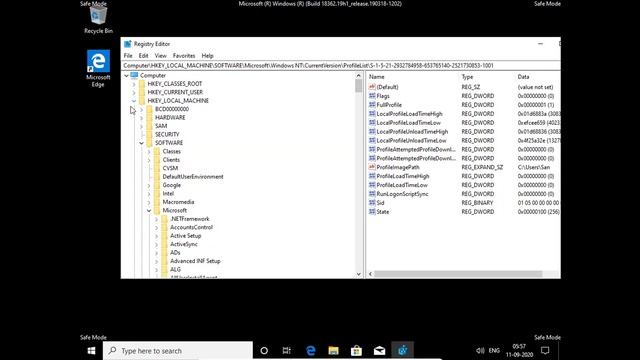
Task: Minimize the Registry Editor window
Action: tap(540, 44)
